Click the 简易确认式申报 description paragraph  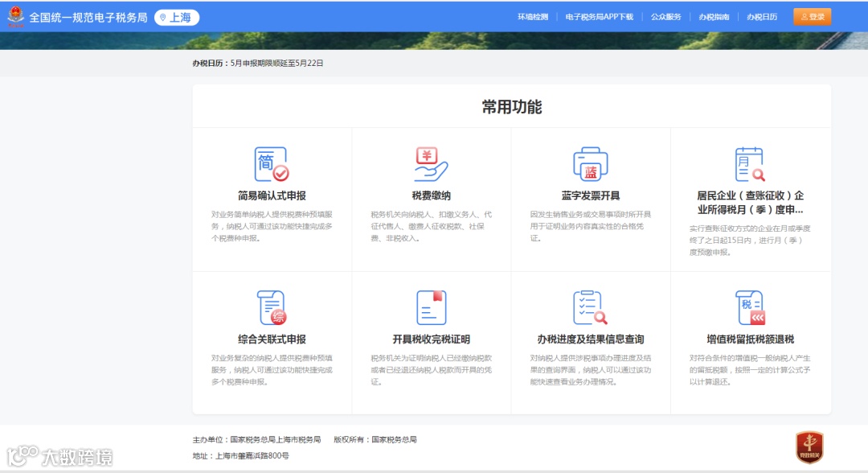[272, 226]
